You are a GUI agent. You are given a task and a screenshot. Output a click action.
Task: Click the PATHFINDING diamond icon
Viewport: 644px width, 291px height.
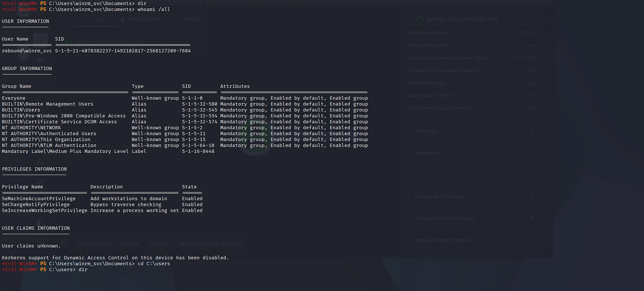tap(123, 19)
